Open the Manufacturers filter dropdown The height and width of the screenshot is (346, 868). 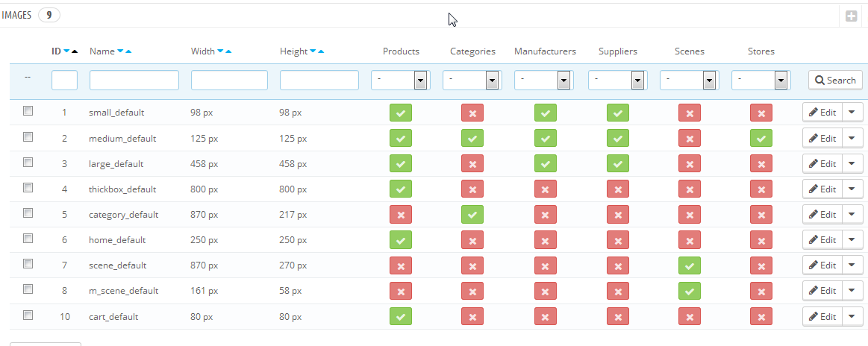tap(543, 80)
